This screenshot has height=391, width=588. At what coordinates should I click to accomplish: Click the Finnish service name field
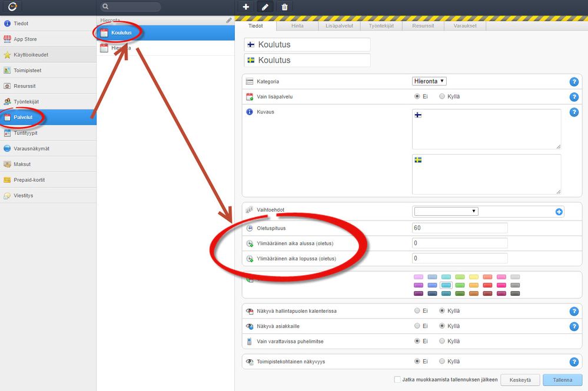click(307, 45)
